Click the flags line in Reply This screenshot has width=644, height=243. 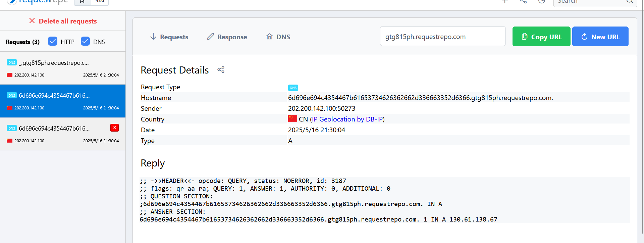click(265, 189)
